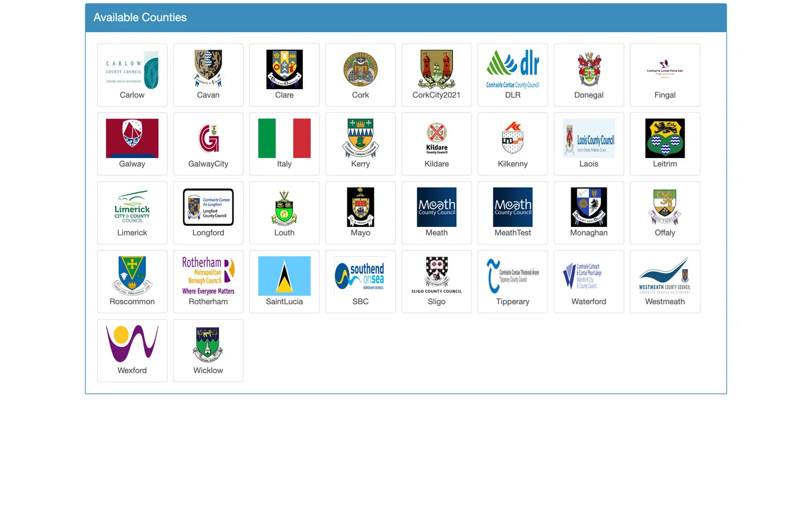Choose the Roscommon crest
This screenshot has width=812, height=508.
click(x=132, y=276)
